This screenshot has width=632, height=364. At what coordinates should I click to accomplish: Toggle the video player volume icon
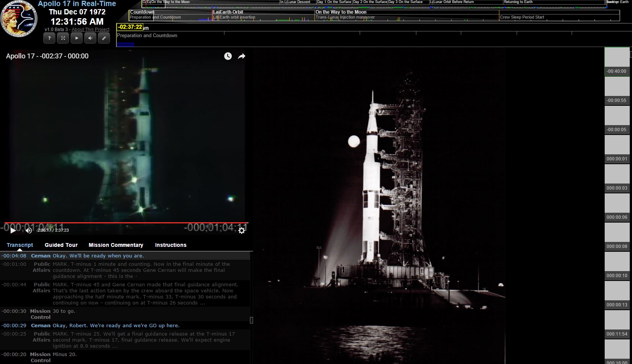[29, 230]
